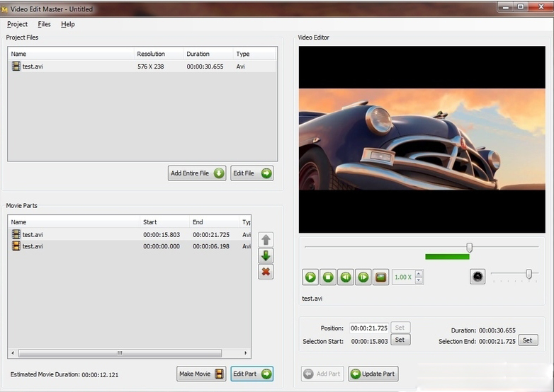Sort Project Files by Duration column

[208, 54]
